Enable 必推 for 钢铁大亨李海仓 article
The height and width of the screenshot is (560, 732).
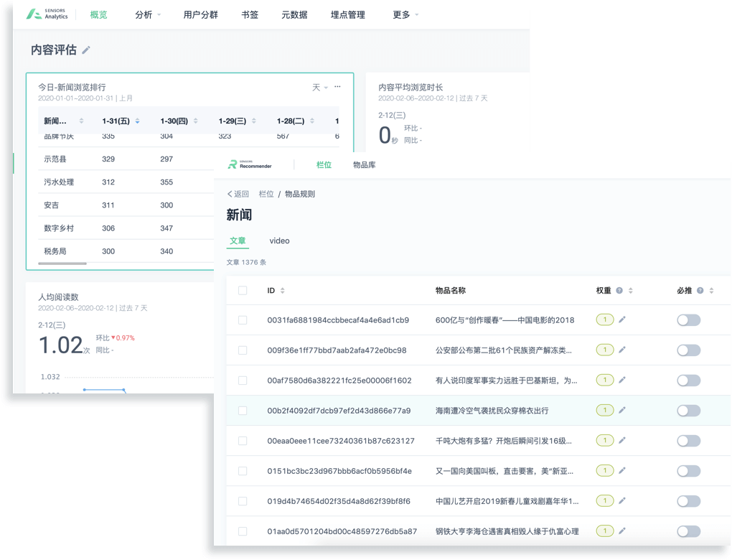(x=688, y=531)
